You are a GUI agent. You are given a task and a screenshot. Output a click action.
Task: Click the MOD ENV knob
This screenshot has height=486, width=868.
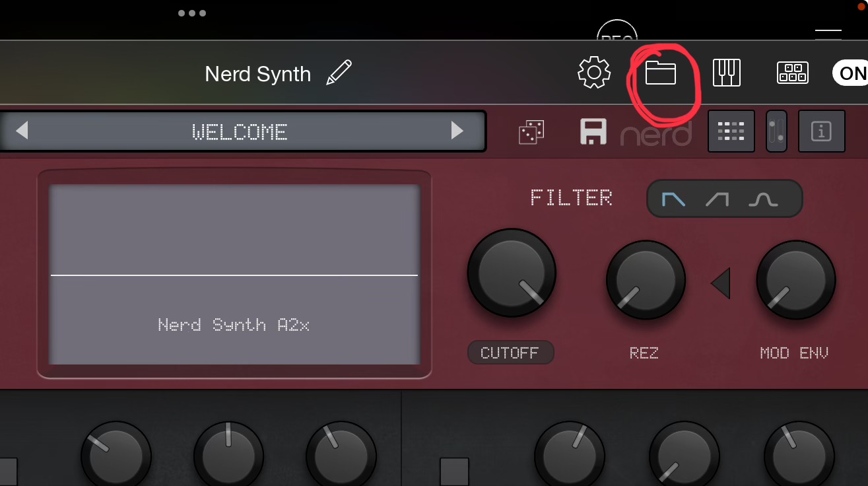[x=796, y=279]
